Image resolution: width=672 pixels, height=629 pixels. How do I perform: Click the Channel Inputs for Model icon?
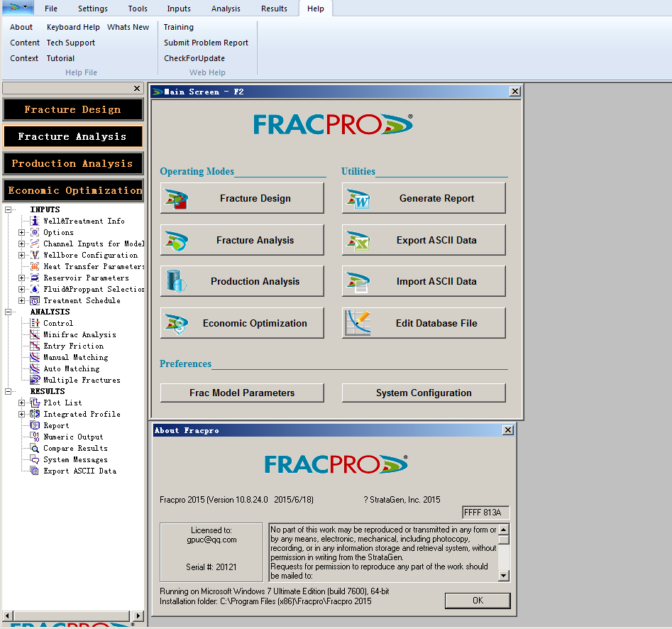point(35,244)
